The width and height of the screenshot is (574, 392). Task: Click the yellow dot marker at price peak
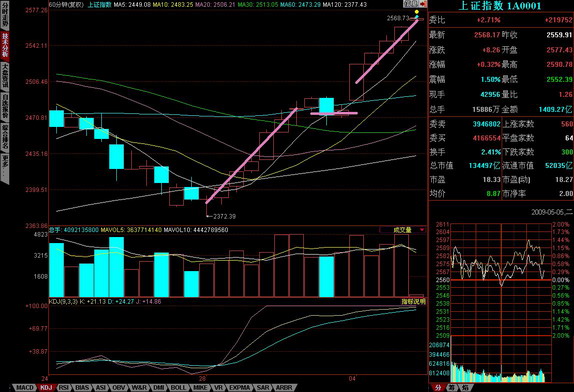point(417,12)
